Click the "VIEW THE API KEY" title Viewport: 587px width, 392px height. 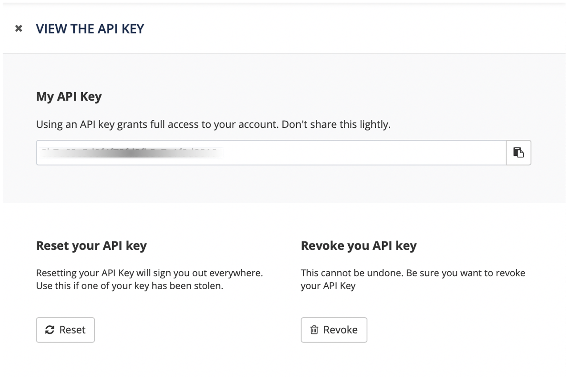90,29
